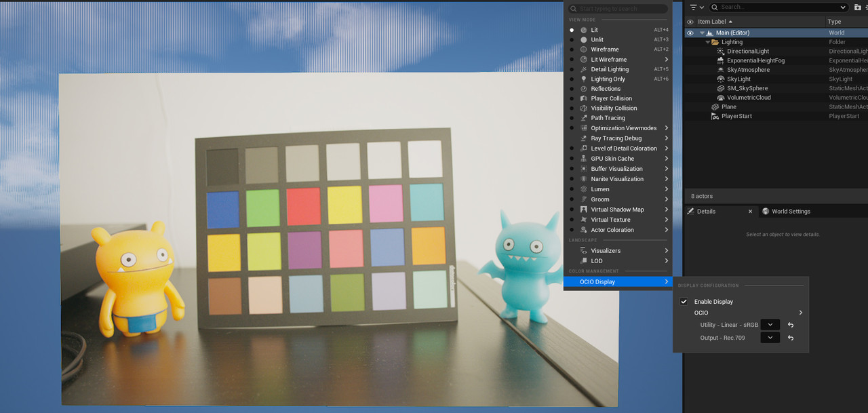The height and width of the screenshot is (413, 868).
Task: Click the Outliner Search field
Action: (x=779, y=7)
